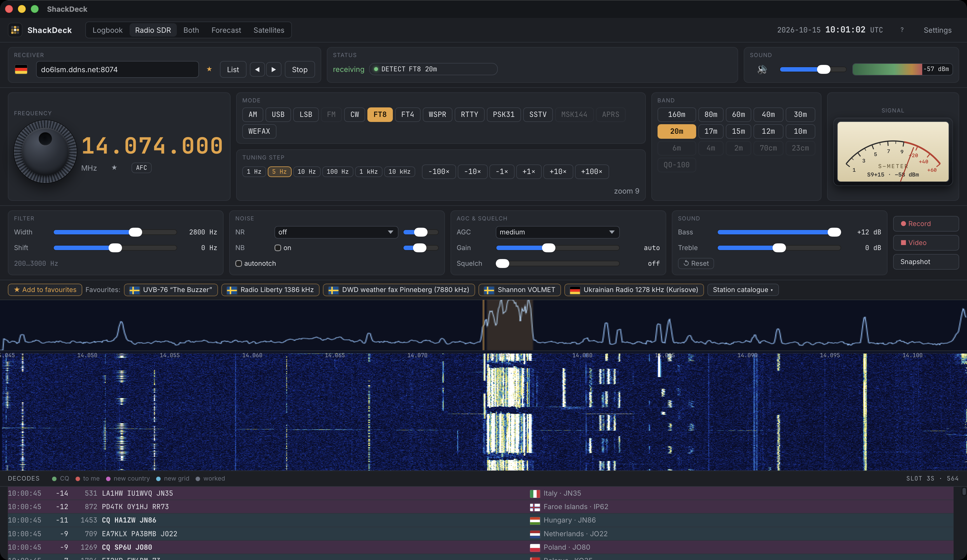
Task: Switch to the Logbook tab
Action: coord(107,30)
